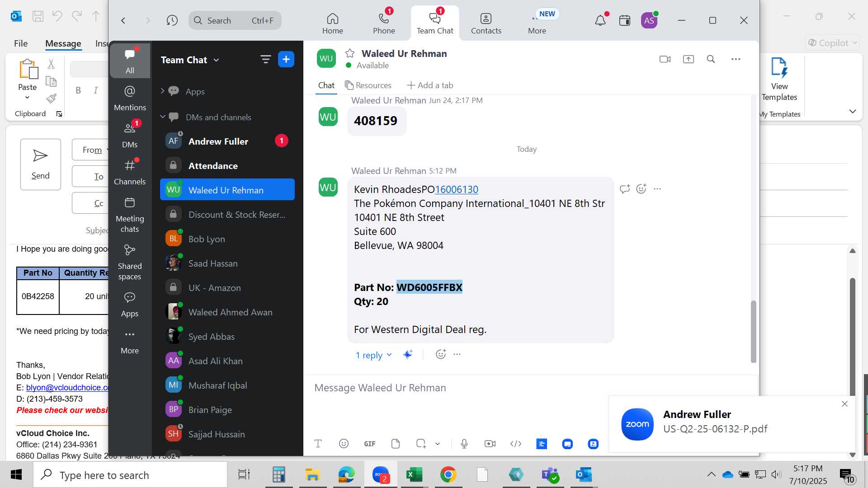Click Send in Outlook message window

click(41, 164)
